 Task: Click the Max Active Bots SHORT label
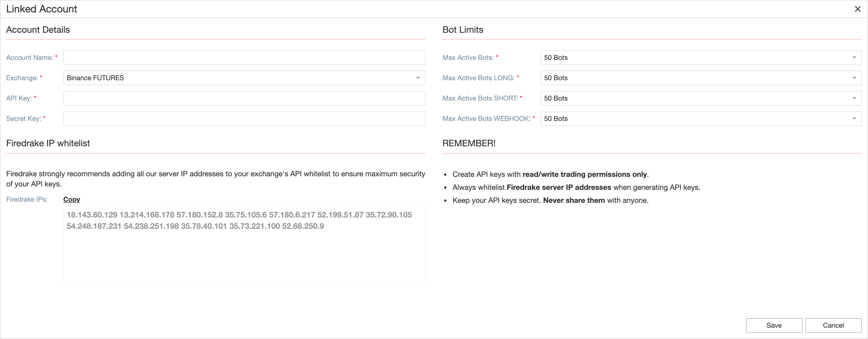click(480, 98)
